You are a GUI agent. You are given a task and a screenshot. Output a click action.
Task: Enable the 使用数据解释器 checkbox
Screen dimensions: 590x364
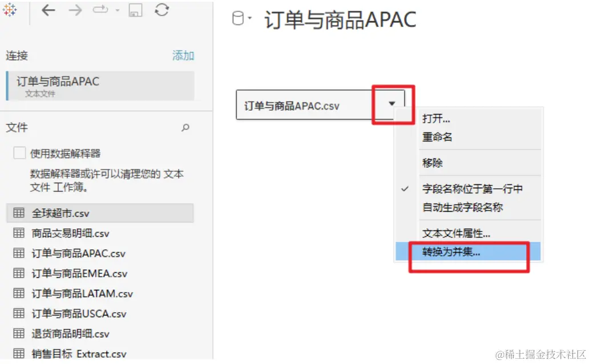19,153
